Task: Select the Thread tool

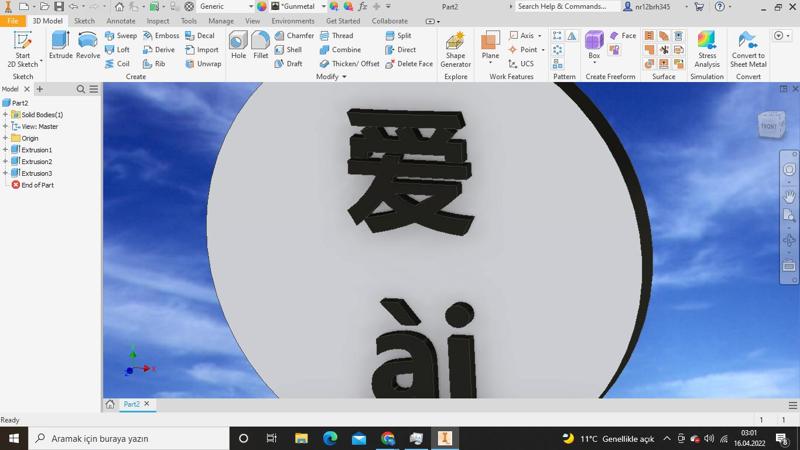Action: 337,36
